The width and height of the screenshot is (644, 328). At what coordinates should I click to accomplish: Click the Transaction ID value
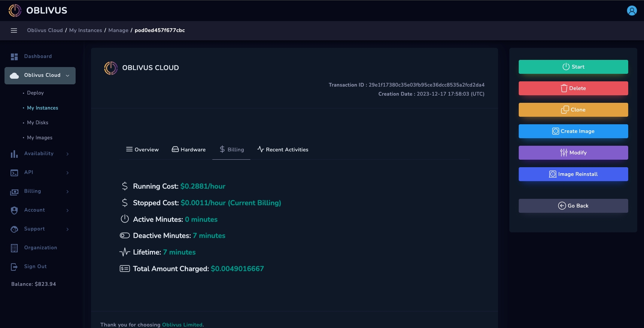pyautogui.click(x=426, y=85)
